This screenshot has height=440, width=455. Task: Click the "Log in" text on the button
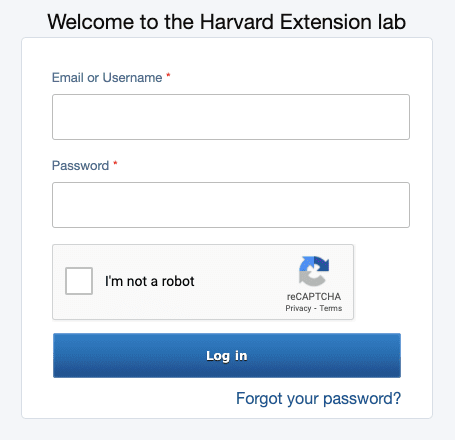click(227, 356)
